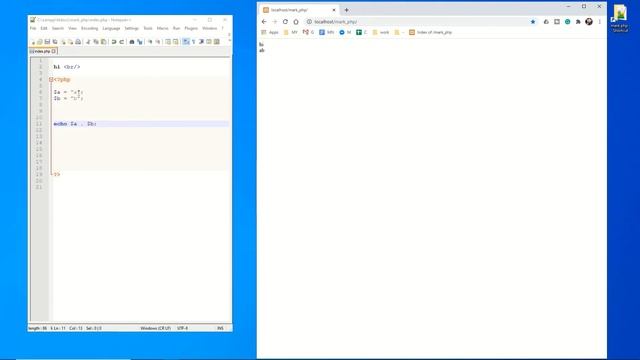Open the 'MY' bookmarks folder
The height and width of the screenshot is (360, 640).
pos(291,32)
